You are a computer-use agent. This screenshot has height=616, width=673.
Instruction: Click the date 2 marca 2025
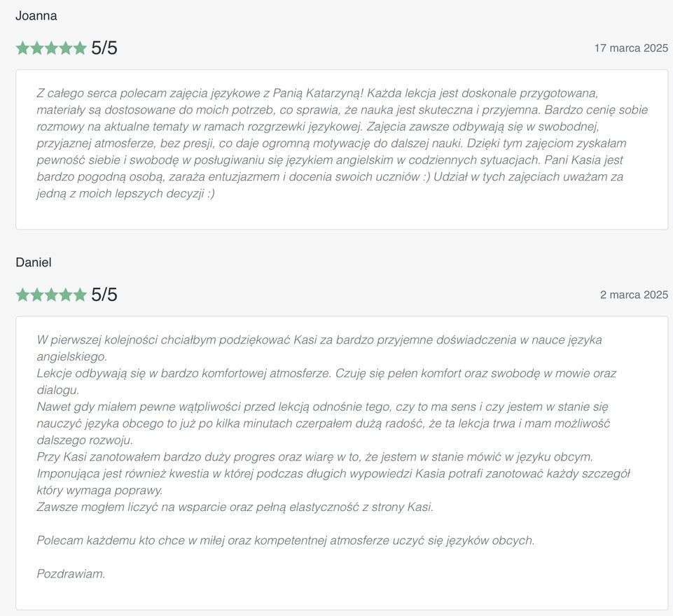[x=634, y=295]
